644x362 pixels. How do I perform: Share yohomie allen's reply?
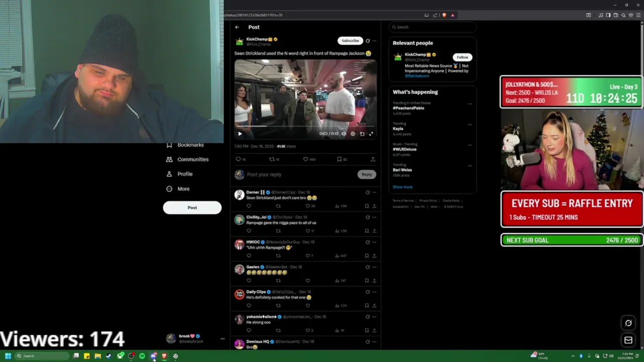374,330
